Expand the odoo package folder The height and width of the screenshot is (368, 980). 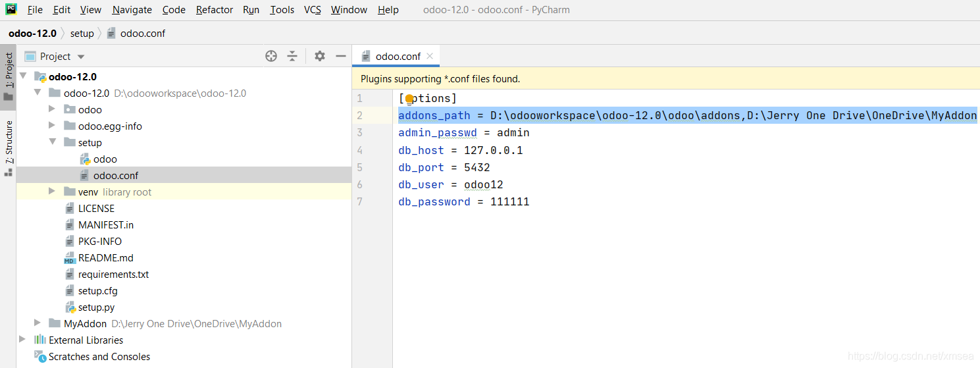pyautogui.click(x=52, y=109)
